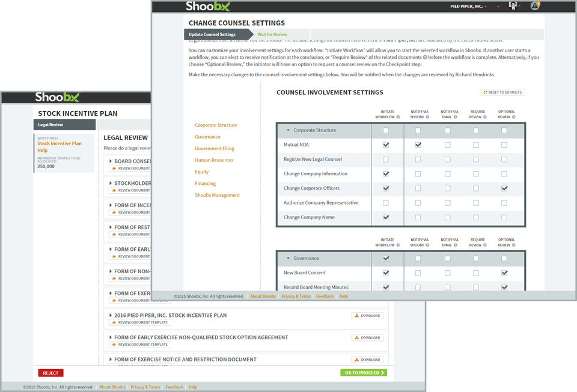Click eye icon under 2016 Pied Piper Stock Incentive Plan

[x=114, y=323]
